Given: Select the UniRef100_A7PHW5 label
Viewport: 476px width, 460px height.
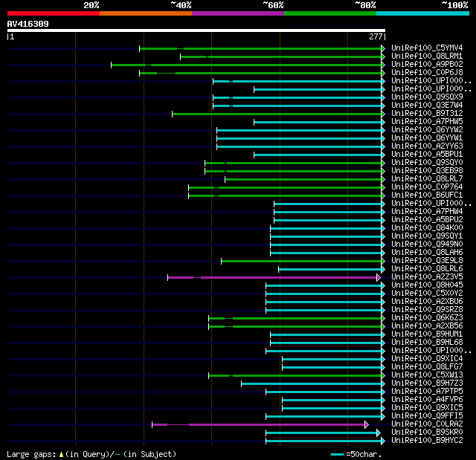Looking at the screenshot, I should tap(427, 122).
